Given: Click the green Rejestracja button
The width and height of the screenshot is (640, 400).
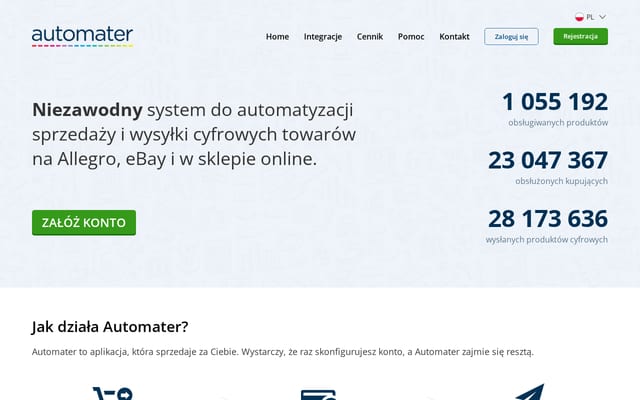Looking at the screenshot, I should click(580, 37).
